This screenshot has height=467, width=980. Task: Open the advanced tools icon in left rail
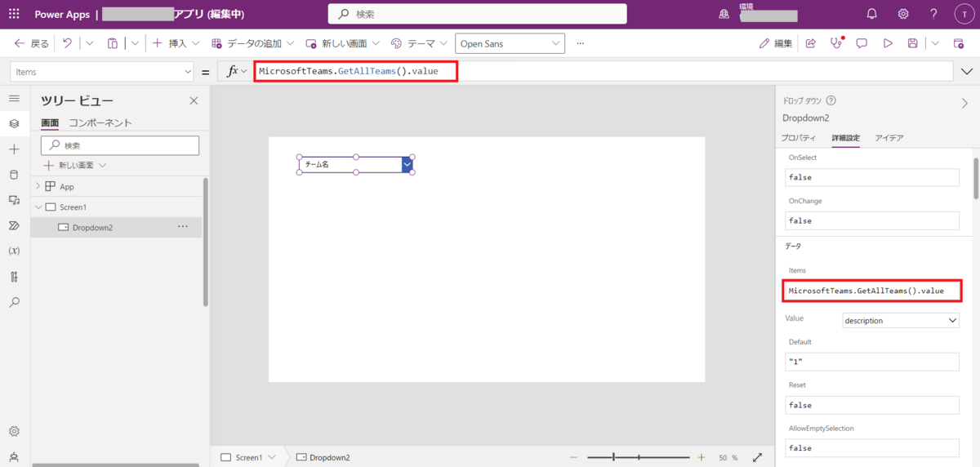14,277
